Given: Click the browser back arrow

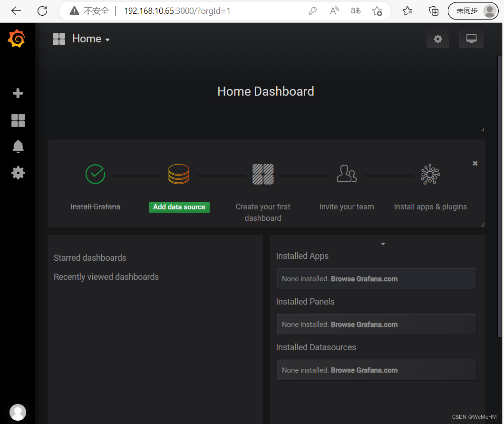Looking at the screenshot, I should coord(16,11).
